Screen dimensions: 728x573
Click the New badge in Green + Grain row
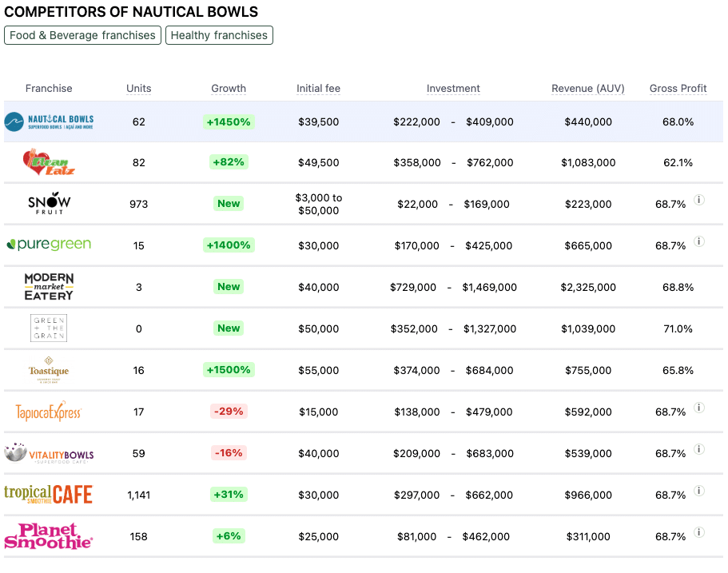[229, 328]
